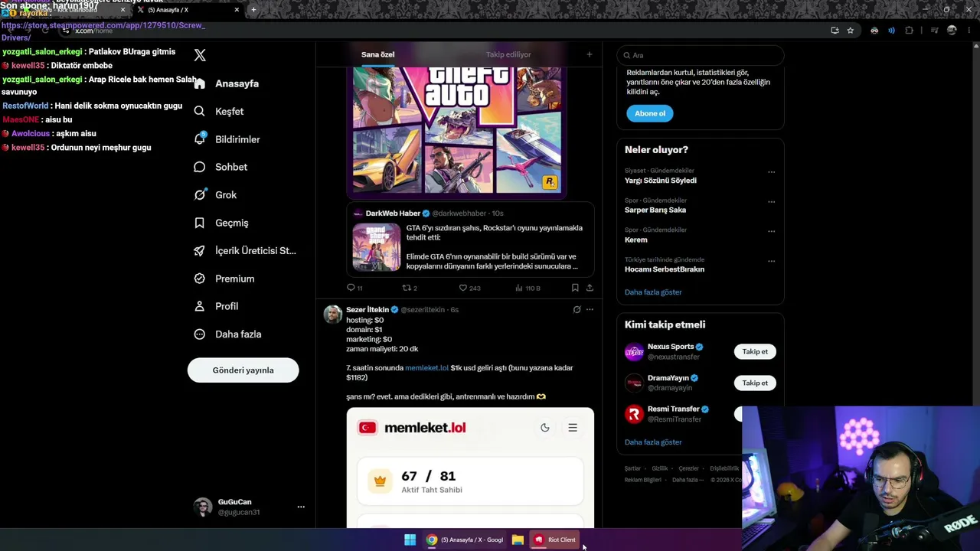Bookmark the GTA tweet
Screen dimensions: 980x551
[x=575, y=288]
